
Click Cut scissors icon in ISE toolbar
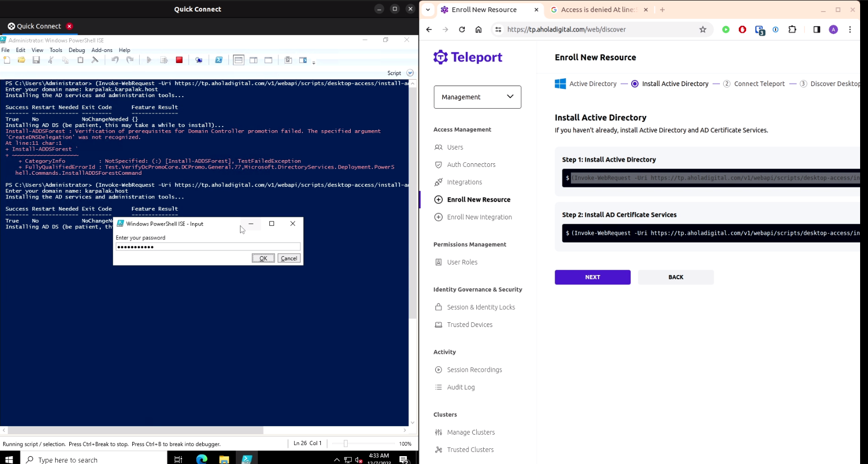click(x=51, y=60)
